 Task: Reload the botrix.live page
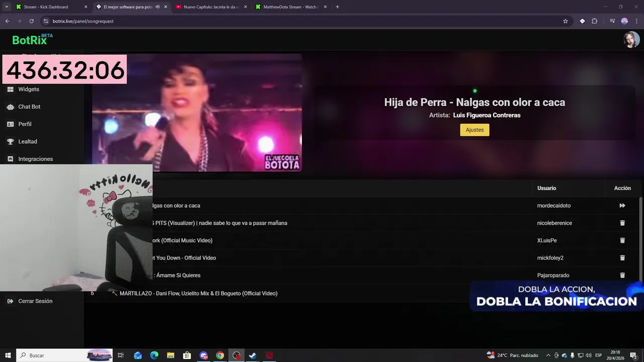31,21
